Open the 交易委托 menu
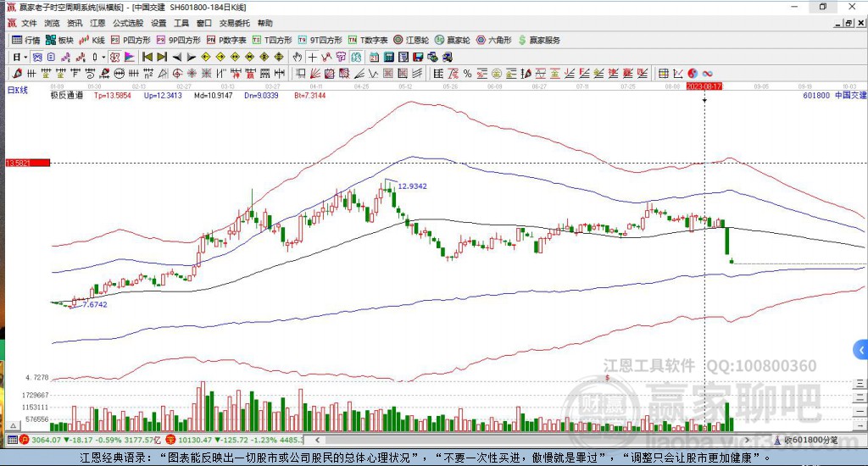This screenshot has width=868, height=466. pos(234,23)
